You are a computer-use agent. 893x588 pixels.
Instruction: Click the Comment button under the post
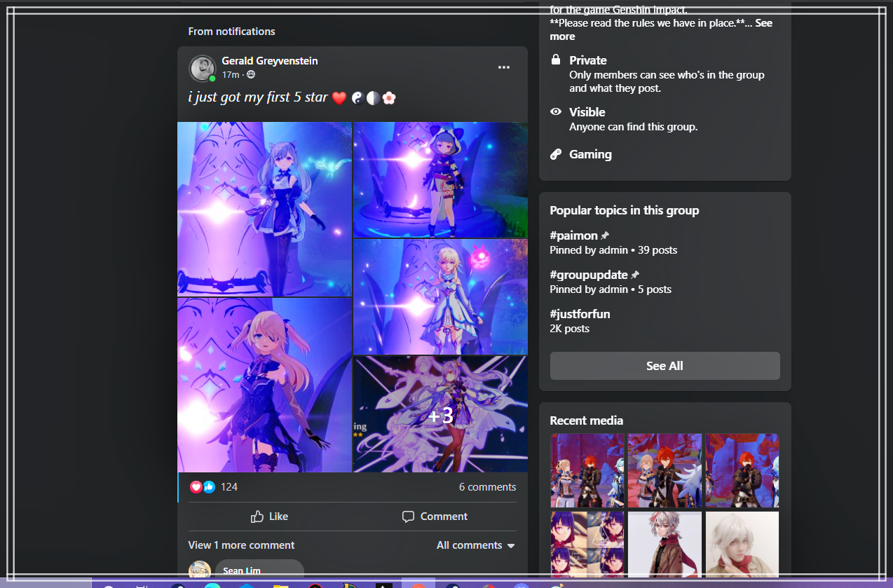coord(435,517)
